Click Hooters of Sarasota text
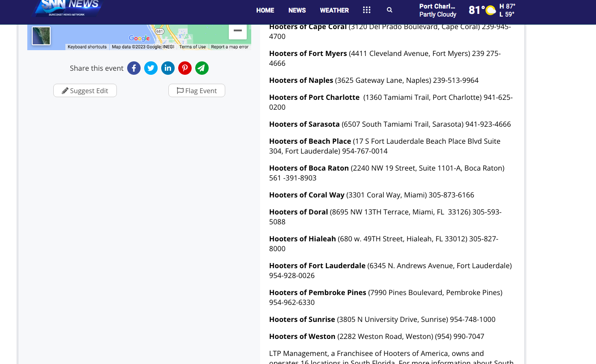 point(304,124)
